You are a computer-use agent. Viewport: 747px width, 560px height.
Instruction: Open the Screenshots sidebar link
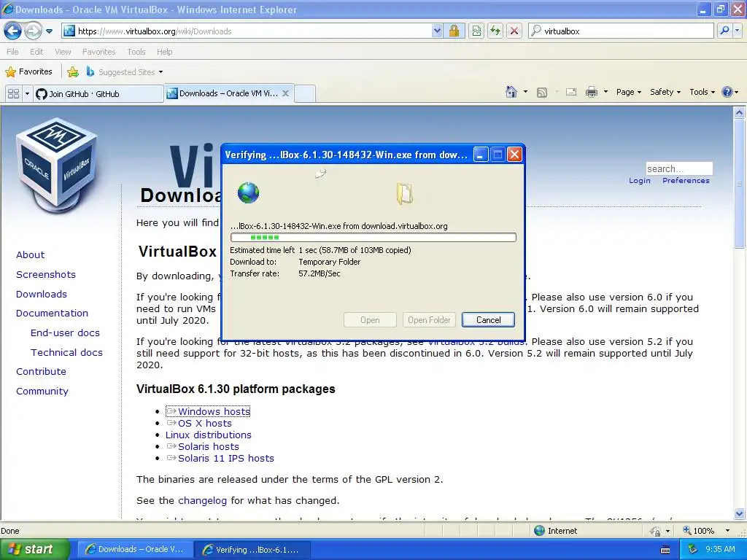(x=46, y=274)
